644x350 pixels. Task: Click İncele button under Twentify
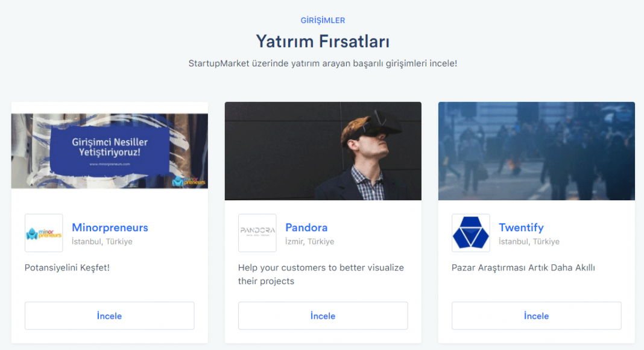(537, 316)
